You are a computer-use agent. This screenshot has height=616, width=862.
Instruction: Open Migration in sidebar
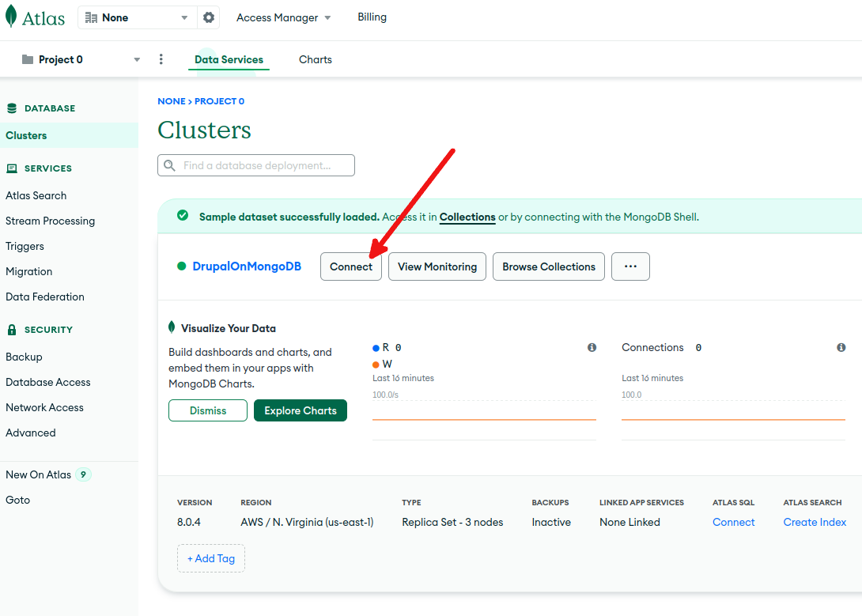coord(29,271)
